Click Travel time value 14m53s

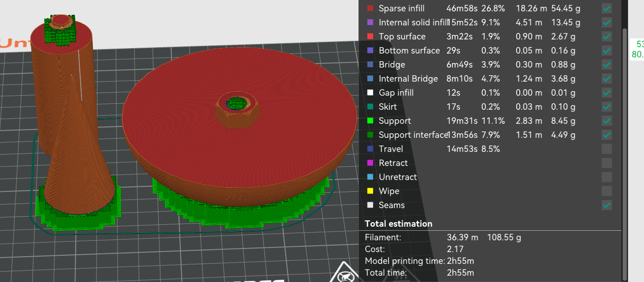(x=462, y=149)
